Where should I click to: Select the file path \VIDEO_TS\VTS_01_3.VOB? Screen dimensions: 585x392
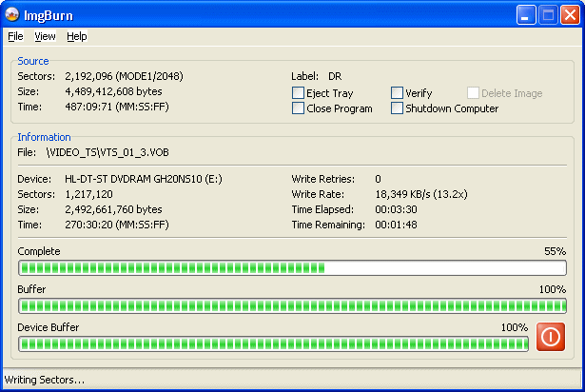point(107,152)
